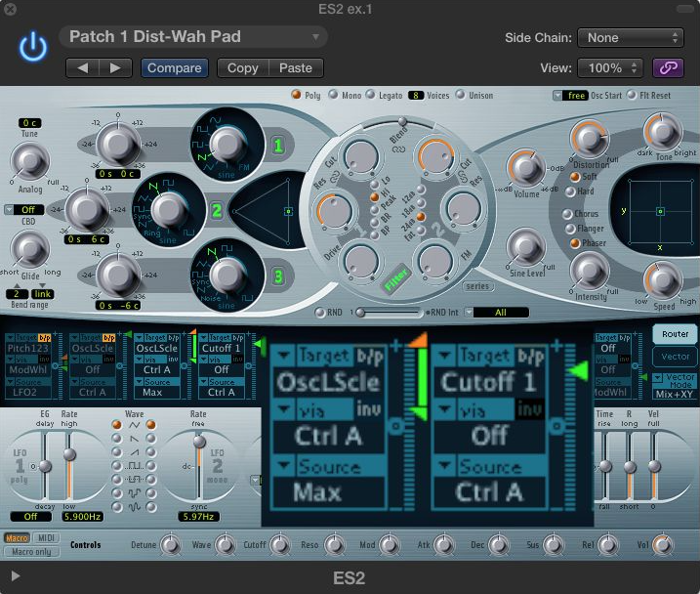Open the magnified OscLScle Target menu
The height and width of the screenshot is (594, 700).
(x=328, y=356)
